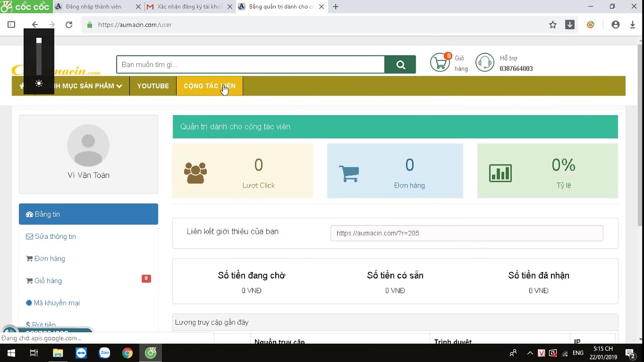The width and height of the screenshot is (644, 362).
Task: Click the scrollbar down arrow
Action: click(640, 339)
